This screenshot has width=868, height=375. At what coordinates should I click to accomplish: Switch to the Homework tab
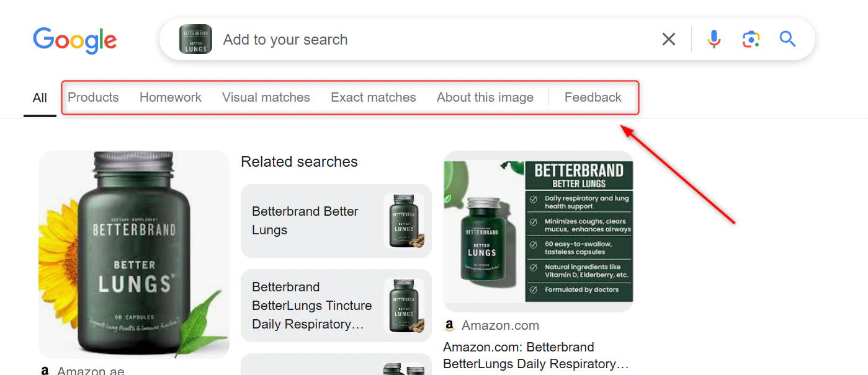170,97
